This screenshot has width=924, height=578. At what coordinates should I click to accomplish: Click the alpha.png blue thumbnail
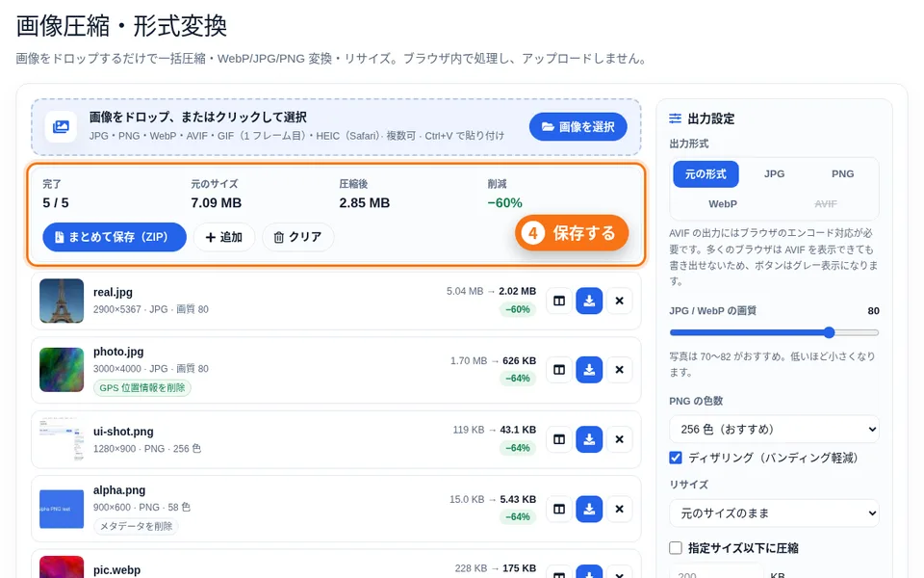[62, 509]
